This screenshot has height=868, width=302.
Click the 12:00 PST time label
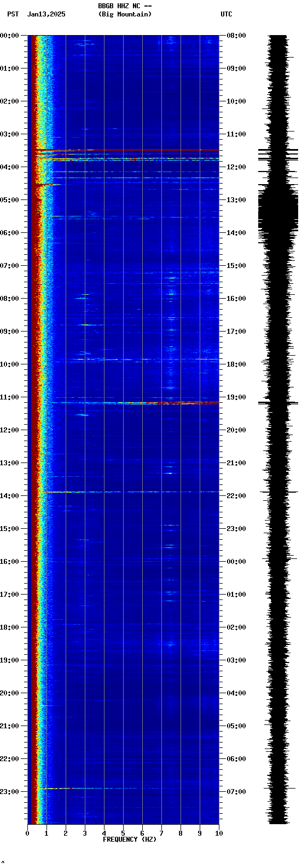(x=10, y=430)
